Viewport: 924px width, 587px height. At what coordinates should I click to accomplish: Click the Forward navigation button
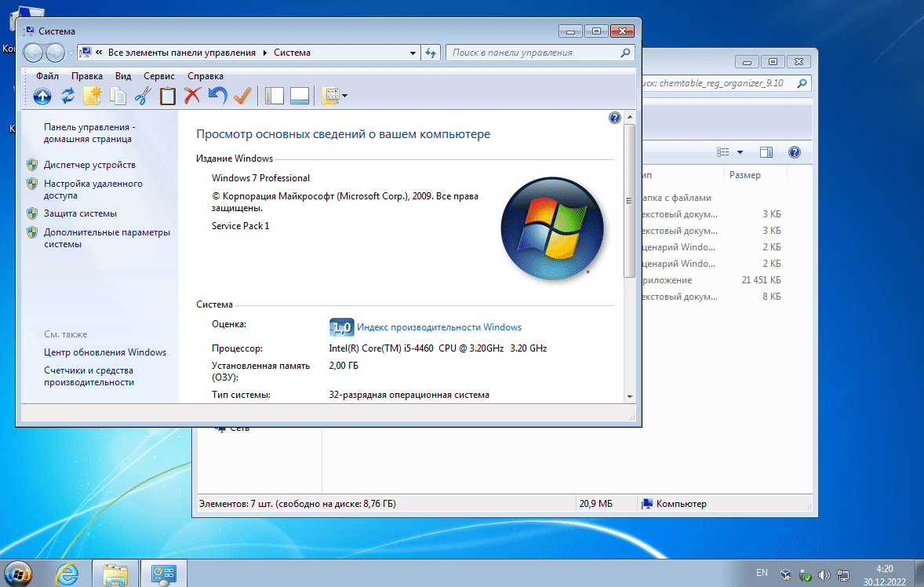pos(55,53)
